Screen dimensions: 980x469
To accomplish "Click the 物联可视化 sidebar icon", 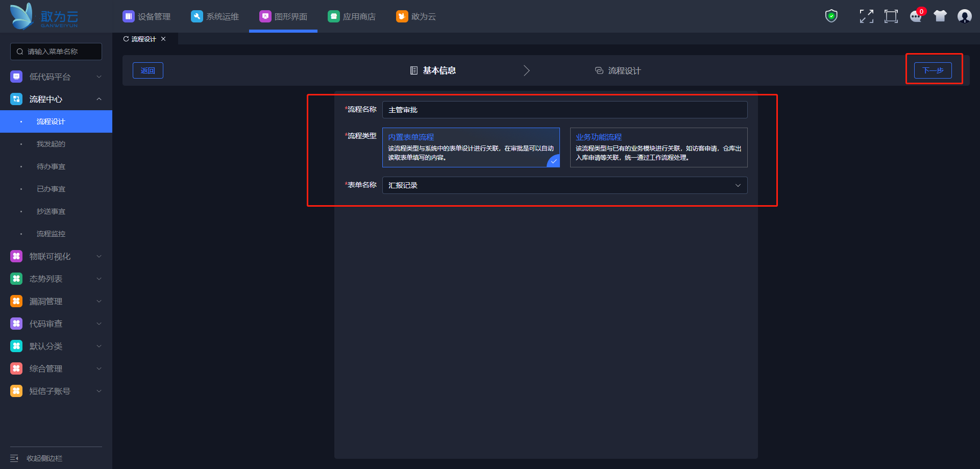I will click(x=16, y=256).
